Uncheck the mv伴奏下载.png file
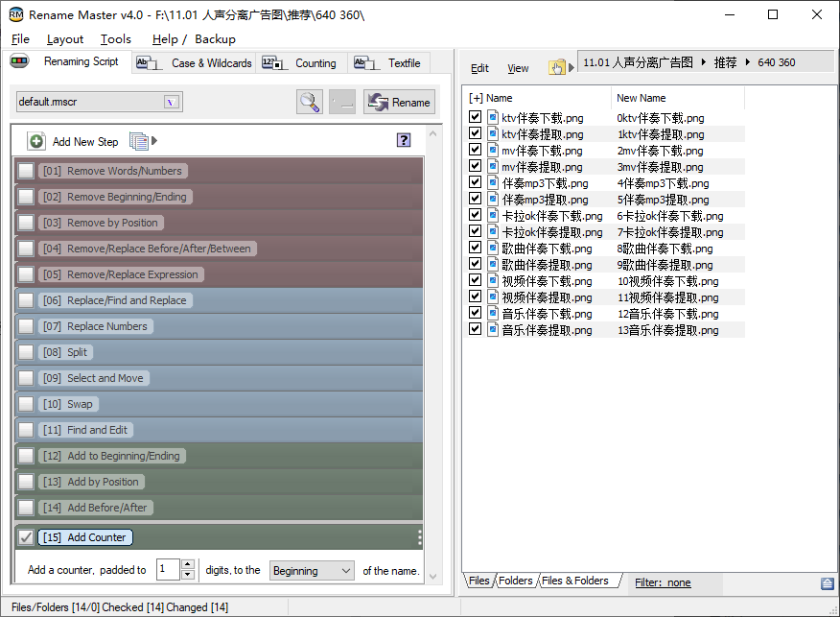Screen dimensions: 840x617 point(476,150)
